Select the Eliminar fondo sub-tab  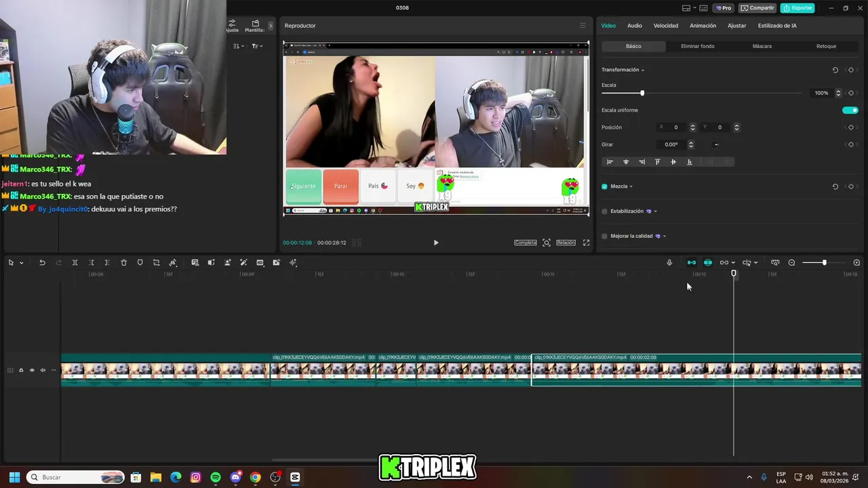[x=697, y=46]
